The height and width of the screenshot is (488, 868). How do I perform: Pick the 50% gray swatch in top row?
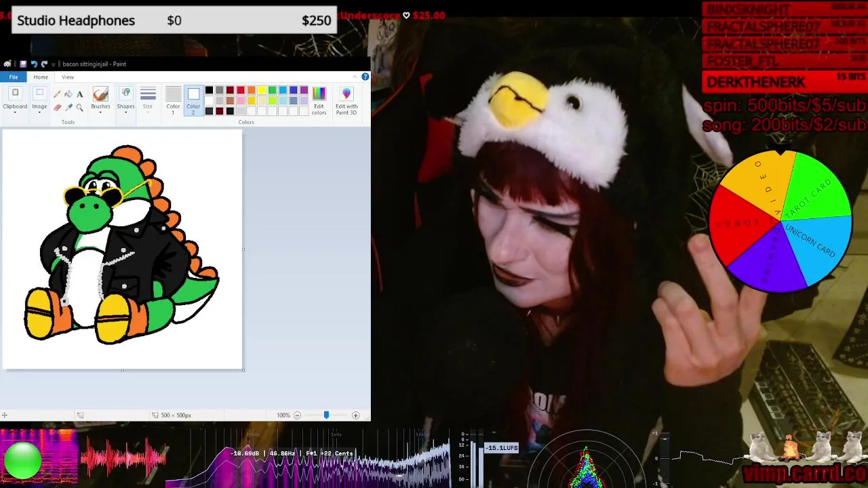(x=220, y=89)
